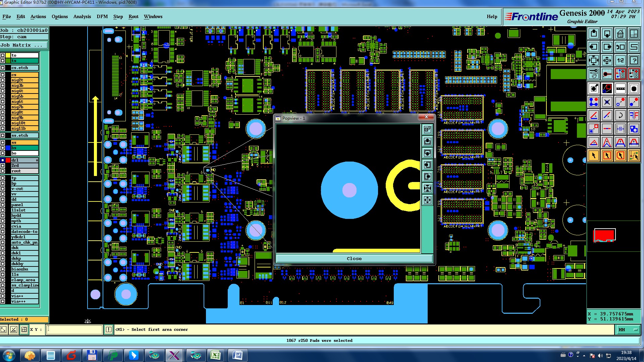Toggle checkbox for cs layer
This screenshot has height=362, width=644.
(3, 75)
